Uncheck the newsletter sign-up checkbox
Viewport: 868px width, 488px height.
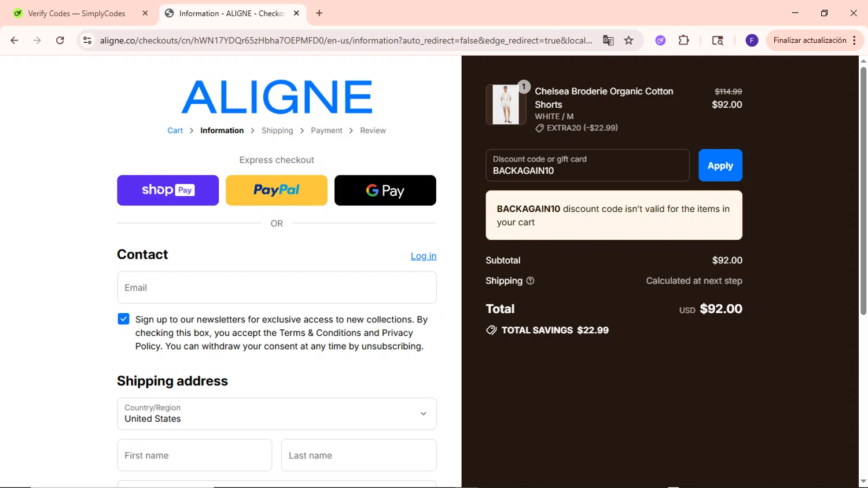point(123,319)
